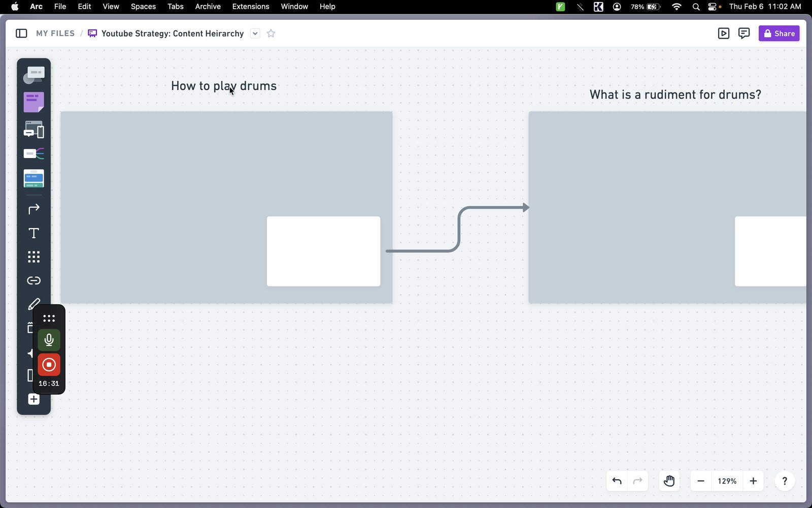Click the purple Share button

779,34
